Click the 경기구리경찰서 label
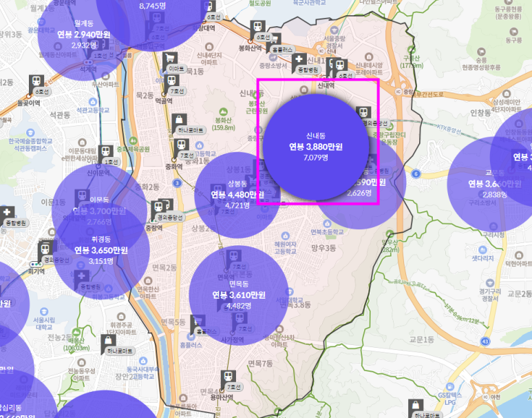Image resolution: width=532 pixels, height=418 pixels. tap(490, 295)
